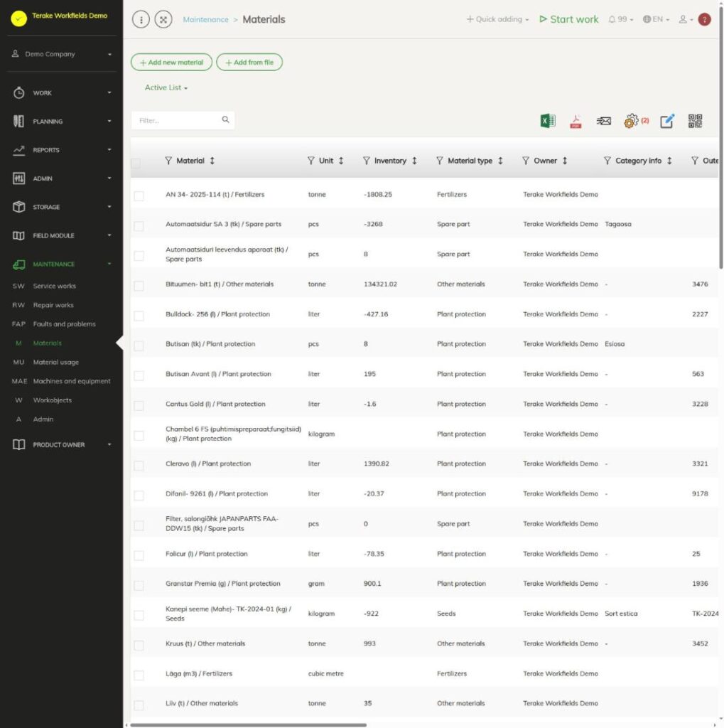The height and width of the screenshot is (728, 724).
Task: Filter the Material type column funnel
Action: click(440, 161)
